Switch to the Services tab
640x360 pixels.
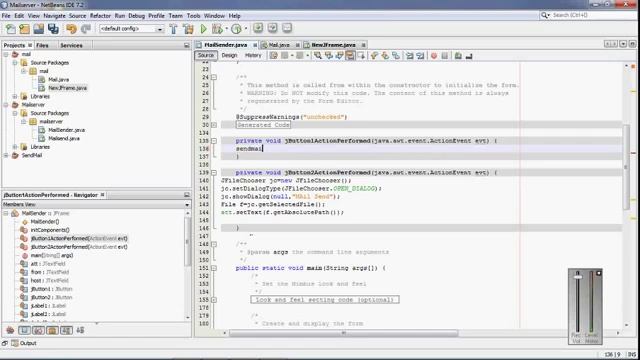[x=71, y=45]
